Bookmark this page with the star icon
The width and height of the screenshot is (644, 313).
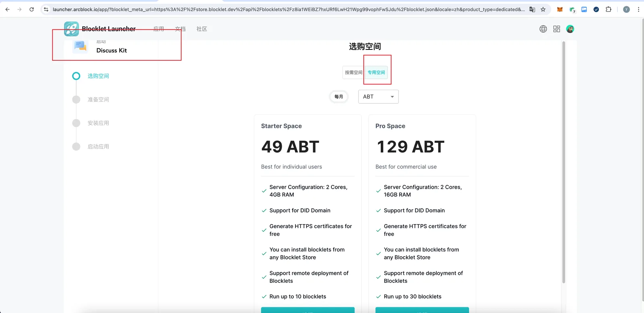[543, 9]
